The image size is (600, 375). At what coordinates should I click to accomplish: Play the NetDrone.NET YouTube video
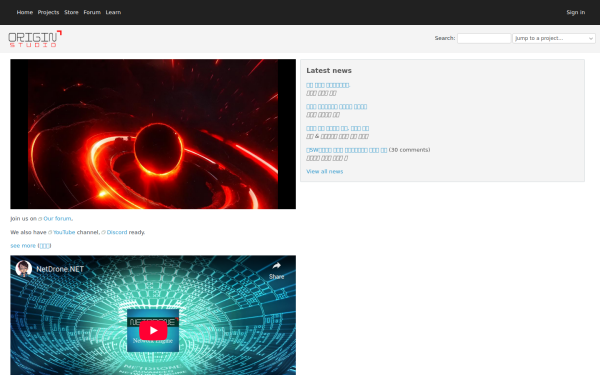coord(153,330)
